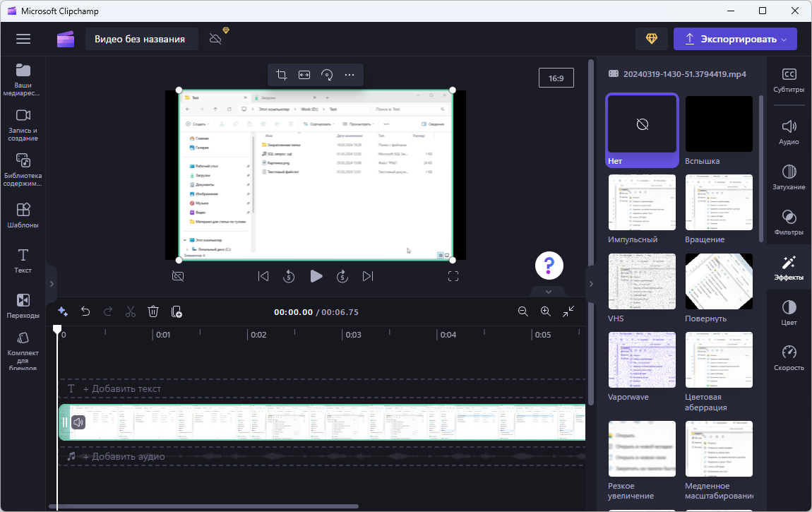812x512 pixels.
Task: Toggle captions off icon below preview
Action: click(178, 276)
